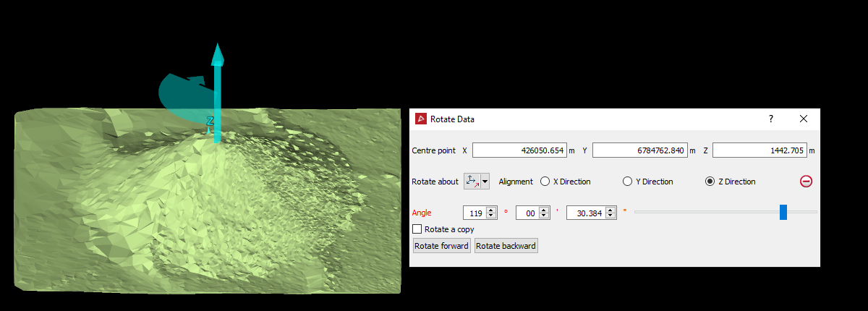Open the dropdown arrow beside Rotate about
The height and width of the screenshot is (311, 868).
click(x=485, y=182)
